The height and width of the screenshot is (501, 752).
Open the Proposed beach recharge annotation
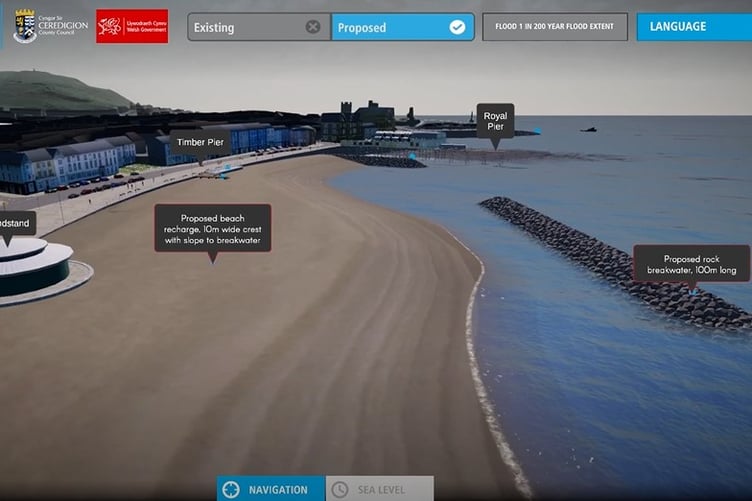[212, 229]
